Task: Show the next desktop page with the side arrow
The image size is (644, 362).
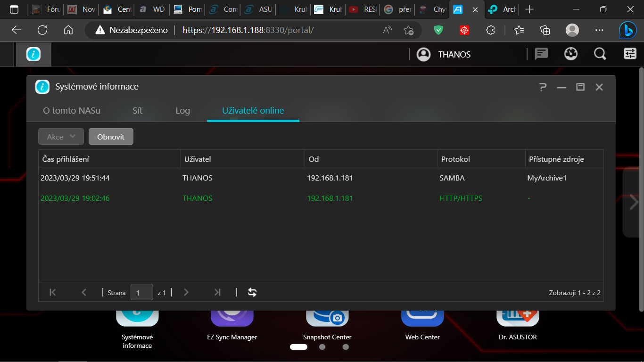Action: 633,202
